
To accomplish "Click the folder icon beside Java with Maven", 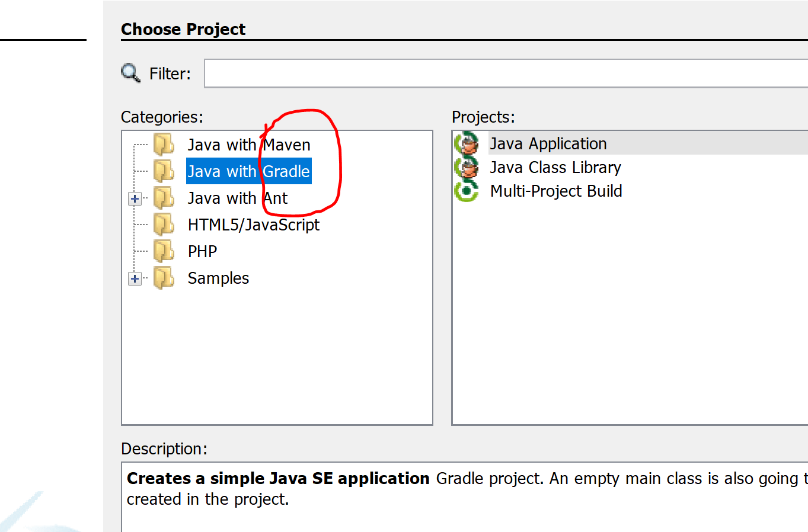I will pos(164,144).
